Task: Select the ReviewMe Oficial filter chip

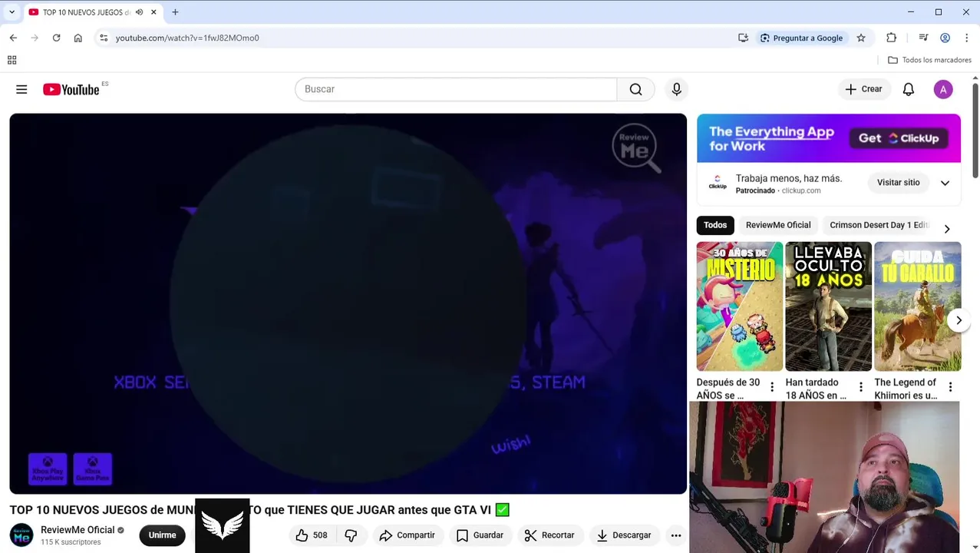Action: coord(778,225)
